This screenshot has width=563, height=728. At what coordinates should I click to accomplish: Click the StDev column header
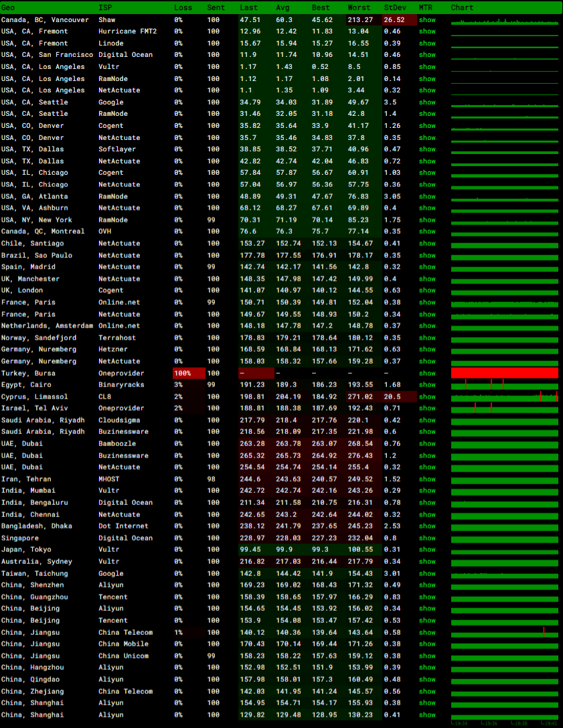[393, 7]
